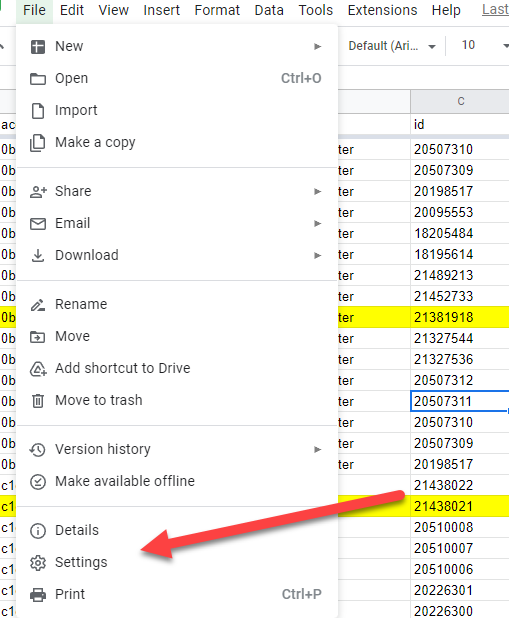Image resolution: width=509 pixels, height=618 pixels.
Task: Select cell containing 21327544
Action: [x=460, y=338]
